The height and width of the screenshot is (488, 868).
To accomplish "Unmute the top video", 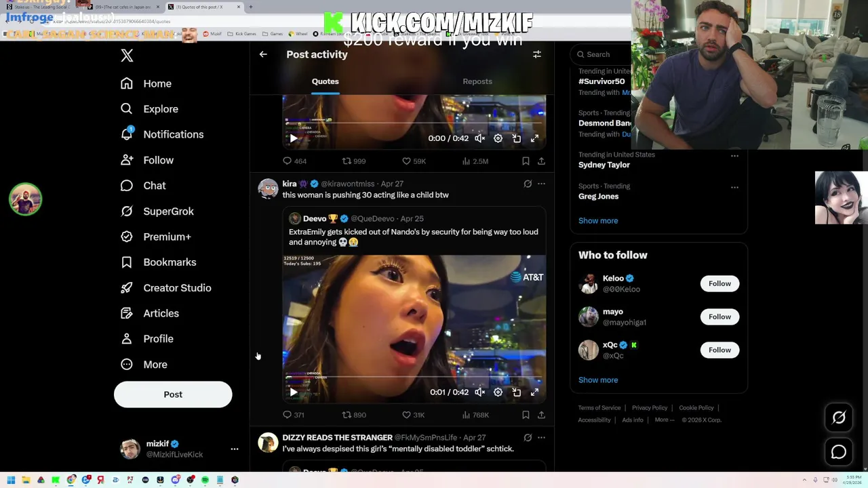I will [480, 138].
